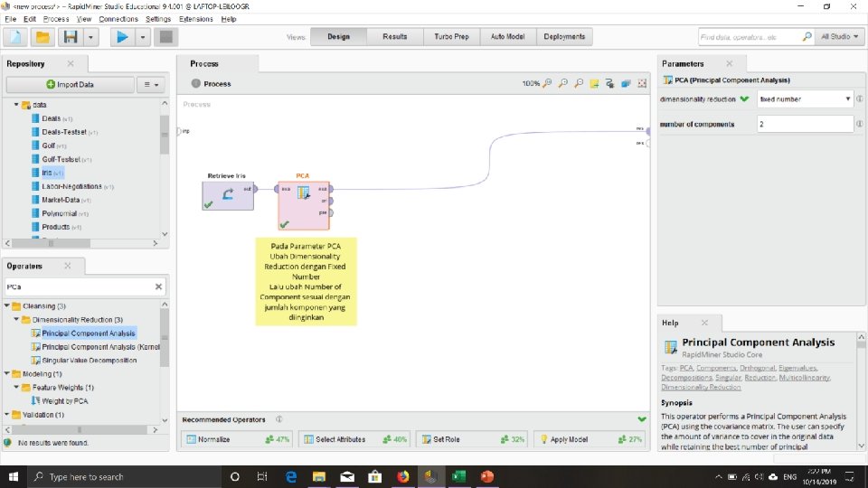Open the Eigenvalues tag link
Image resolution: width=868 pixels, height=488 pixels.
click(797, 368)
